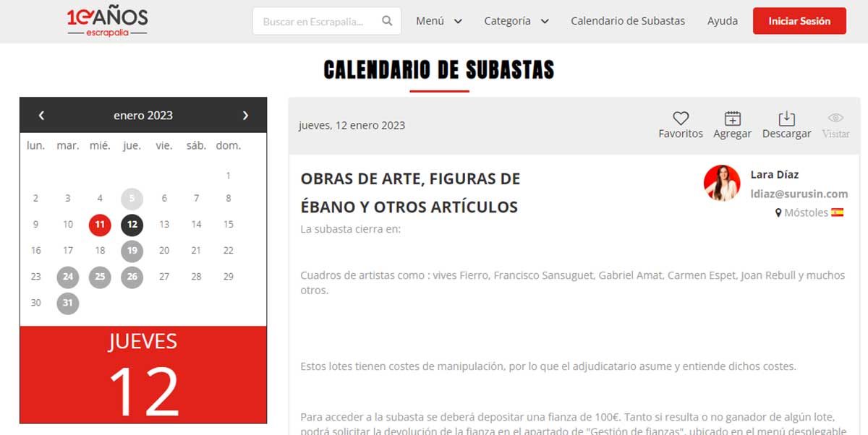Open Calendario de Subastas page

[627, 21]
